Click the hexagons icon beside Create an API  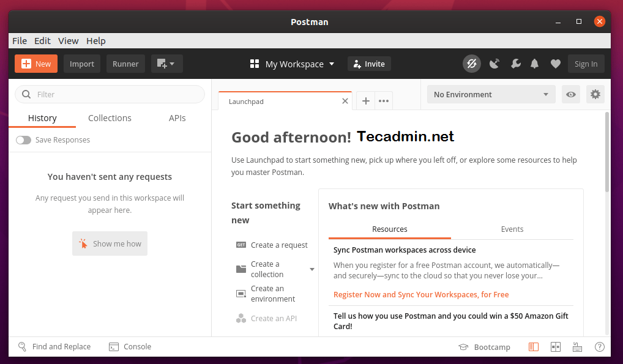(241, 318)
